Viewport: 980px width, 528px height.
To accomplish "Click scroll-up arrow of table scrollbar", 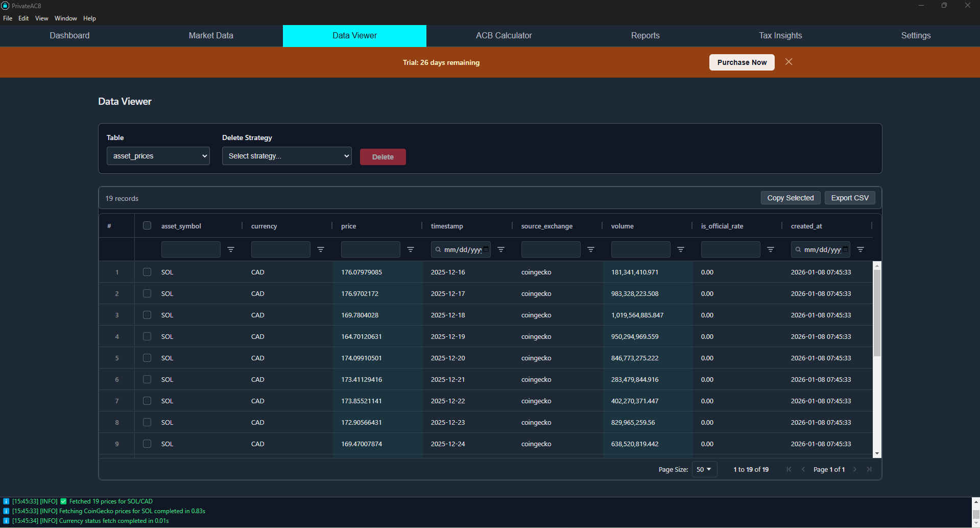I will tap(877, 265).
